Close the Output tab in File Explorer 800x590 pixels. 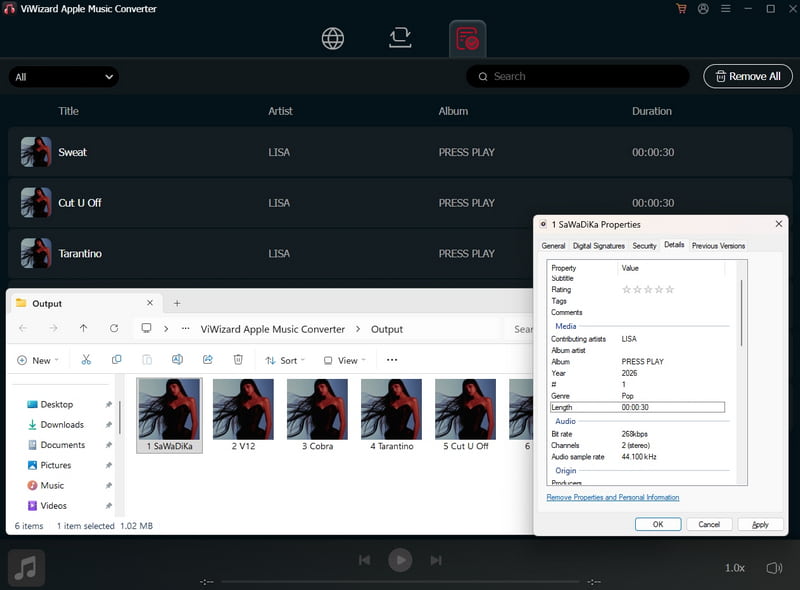tap(150, 303)
